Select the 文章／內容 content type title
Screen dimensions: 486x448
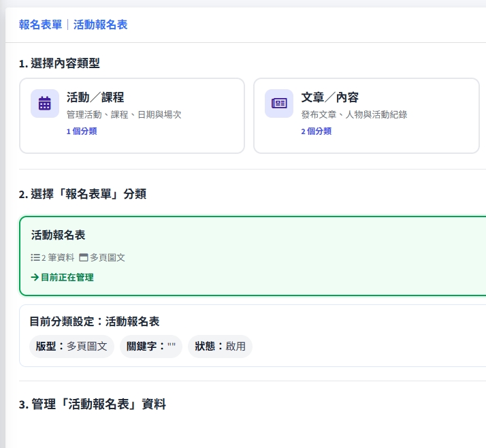coord(329,97)
